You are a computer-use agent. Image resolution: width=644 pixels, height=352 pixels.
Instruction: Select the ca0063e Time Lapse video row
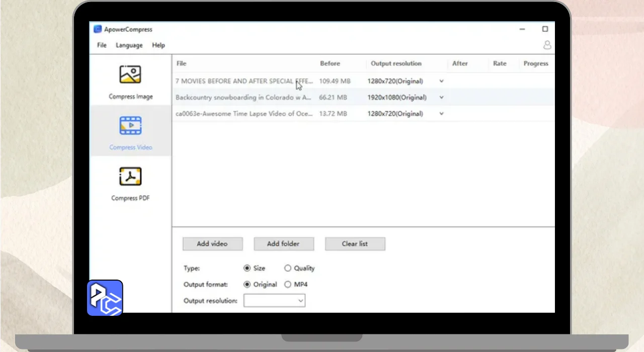click(244, 114)
